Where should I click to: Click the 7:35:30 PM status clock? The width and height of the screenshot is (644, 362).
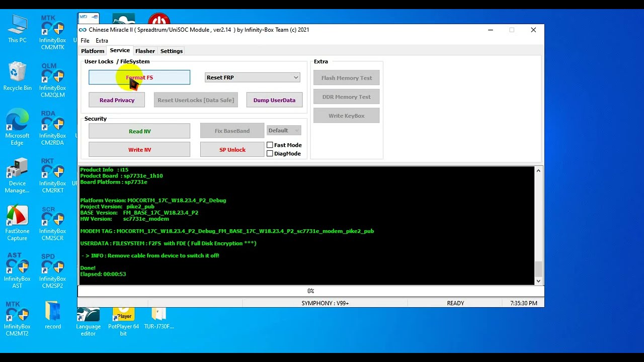pyautogui.click(x=523, y=303)
